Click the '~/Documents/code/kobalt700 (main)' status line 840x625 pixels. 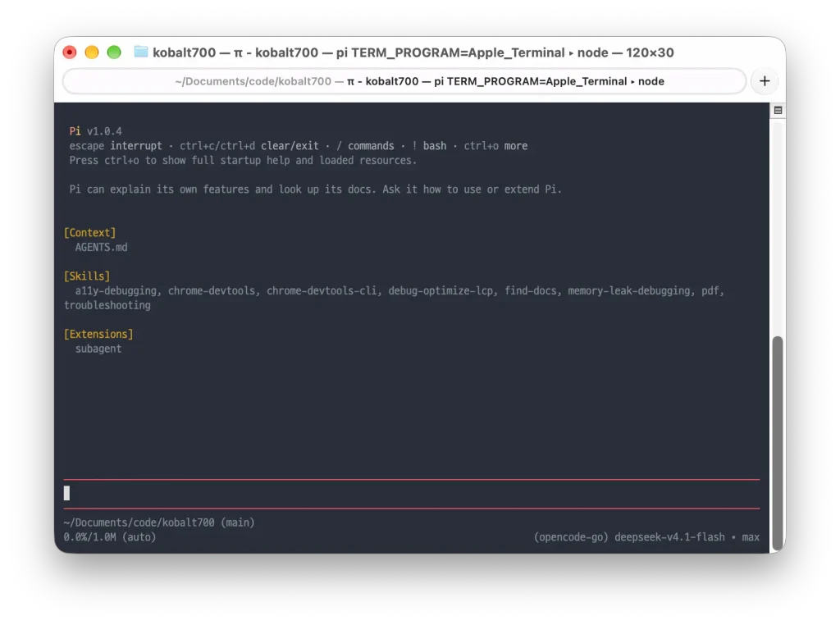tap(159, 522)
